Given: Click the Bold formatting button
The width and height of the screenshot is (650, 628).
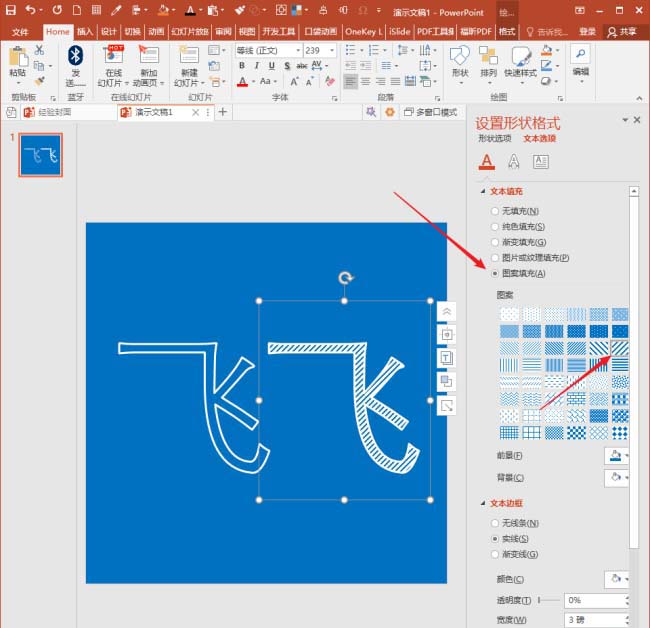Looking at the screenshot, I should [x=242, y=66].
